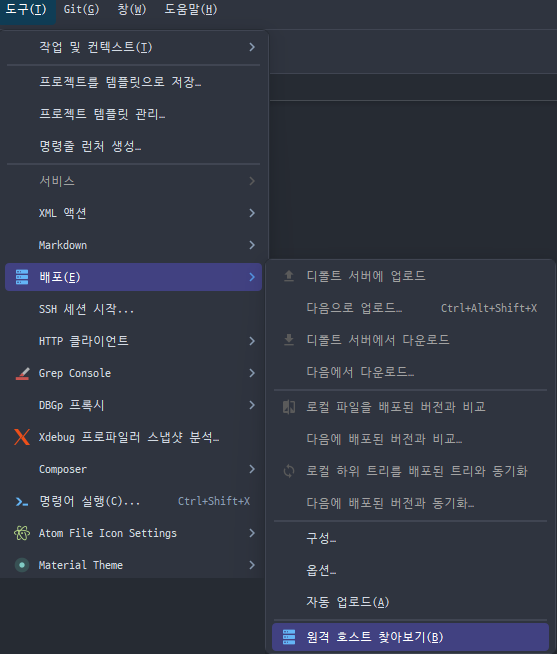Expand the 작업 및 컨텍스트 submenu arrow
Image resolution: width=557 pixels, height=654 pixels.
252,47
